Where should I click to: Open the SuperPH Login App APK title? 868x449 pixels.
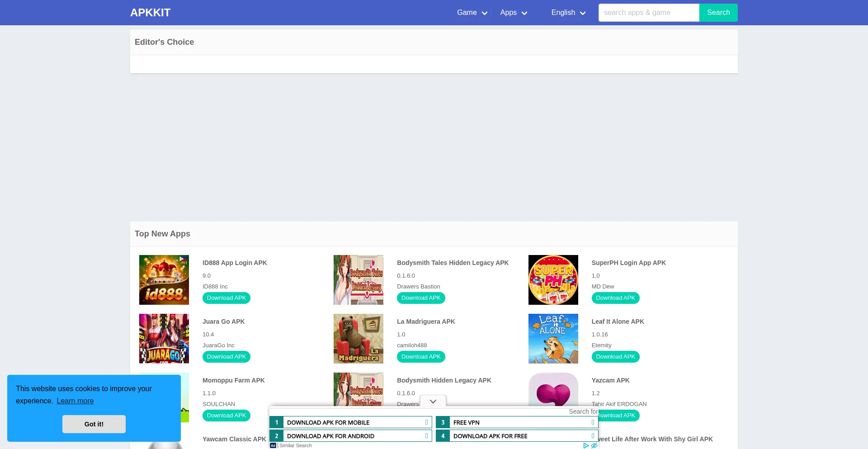coord(628,263)
